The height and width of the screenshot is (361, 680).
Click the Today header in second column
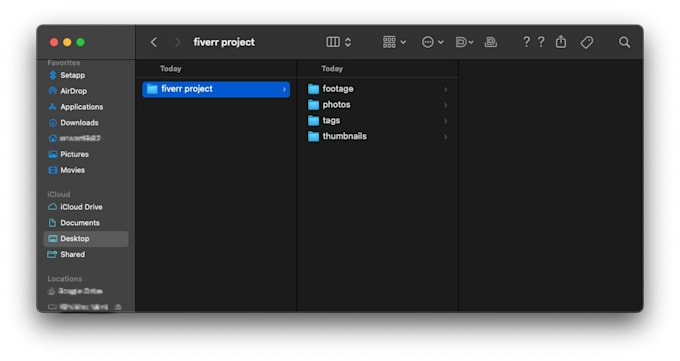(332, 69)
